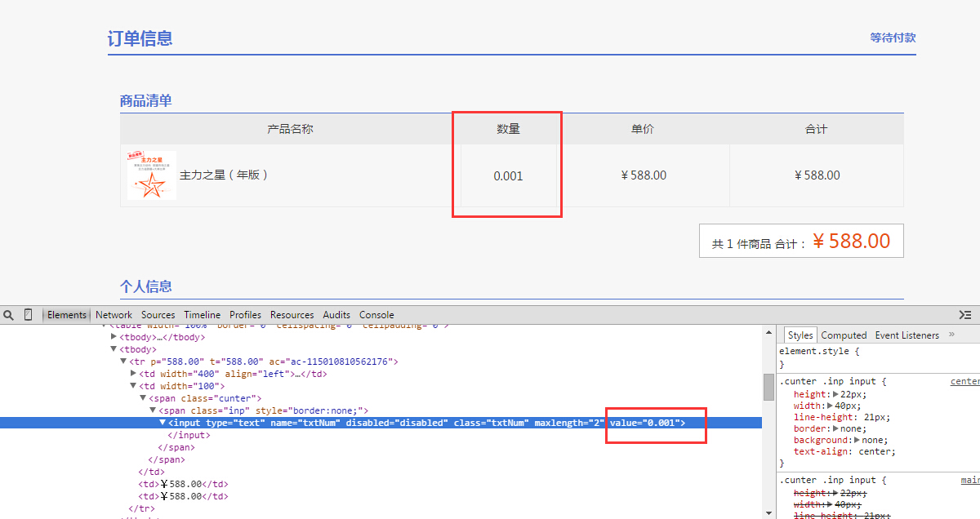The width and height of the screenshot is (980, 519).
Task: Toggle the device mode phone icon
Action: 28,315
